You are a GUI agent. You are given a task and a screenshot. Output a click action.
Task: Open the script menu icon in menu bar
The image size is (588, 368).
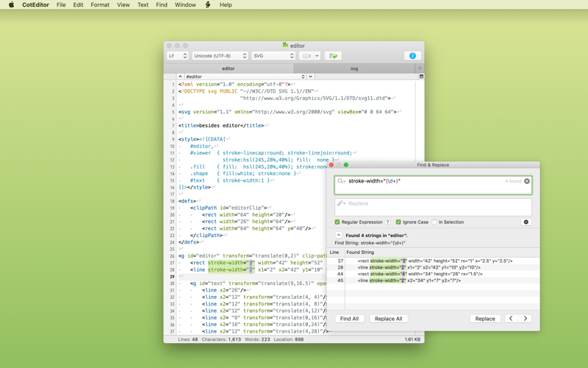coord(208,5)
